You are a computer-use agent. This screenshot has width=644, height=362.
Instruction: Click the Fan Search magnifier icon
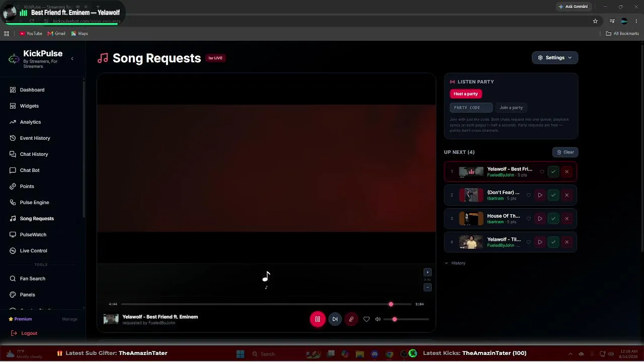[x=13, y=279]
